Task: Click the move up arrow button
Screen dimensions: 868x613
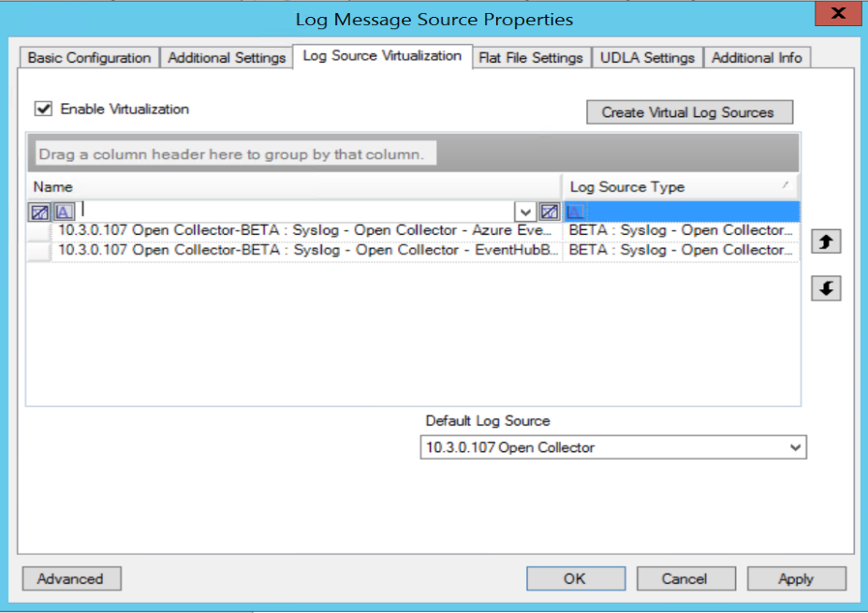Action: [x=826, y=241]
